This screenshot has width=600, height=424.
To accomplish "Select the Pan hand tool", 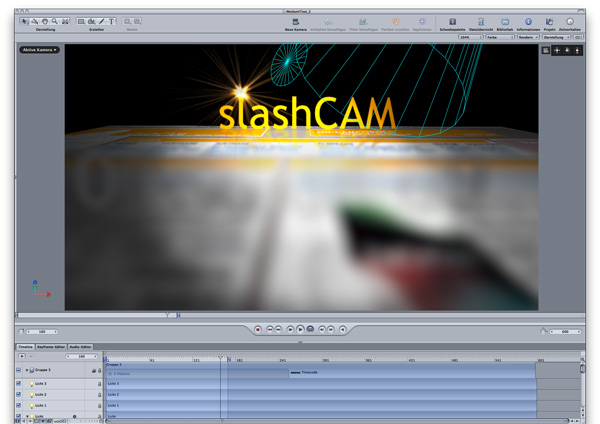I will click(45, 21).
